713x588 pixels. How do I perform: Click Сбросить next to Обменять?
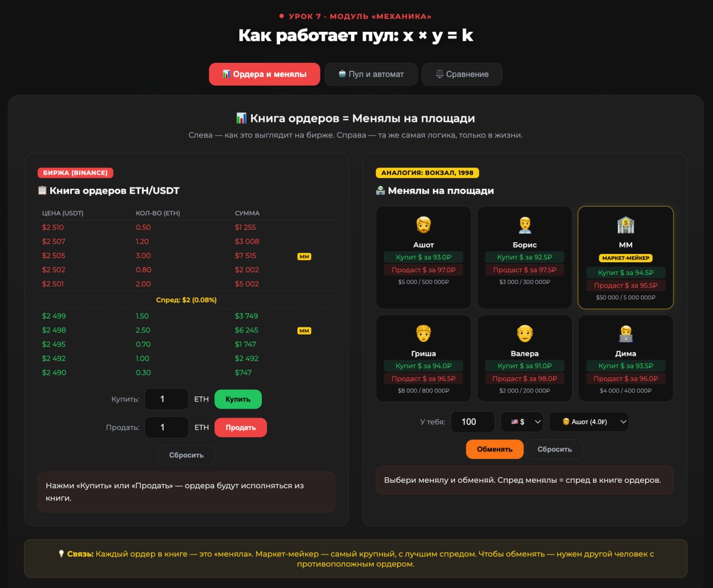coord(554,449)
